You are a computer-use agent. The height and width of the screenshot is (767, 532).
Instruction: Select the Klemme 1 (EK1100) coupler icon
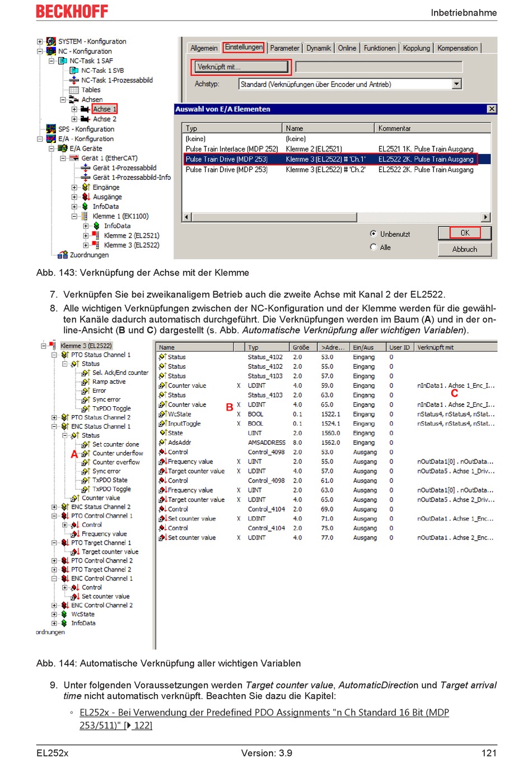point(85,216)
